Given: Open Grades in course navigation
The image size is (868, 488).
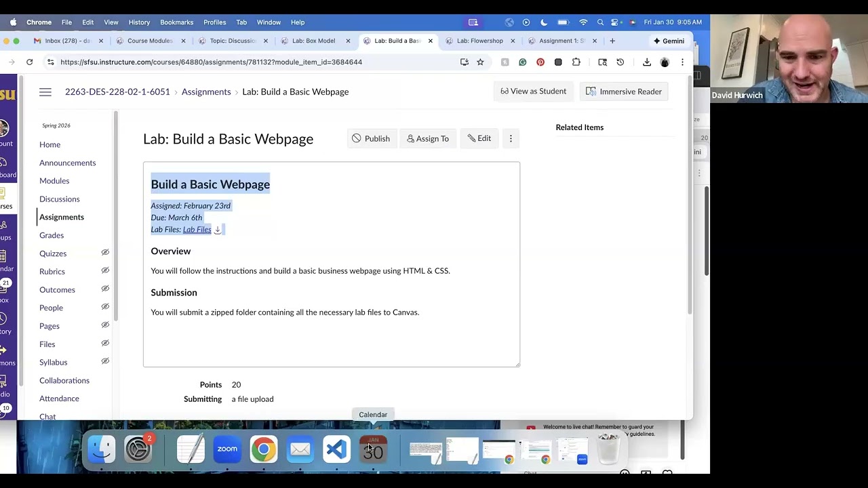Looking at the screenshot, I should [52, 235].
